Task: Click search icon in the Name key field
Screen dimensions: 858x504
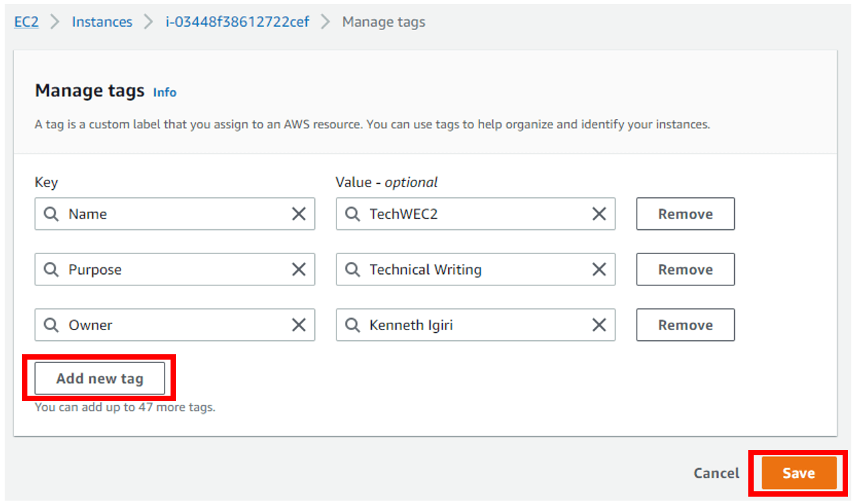Action: point(51,214)
